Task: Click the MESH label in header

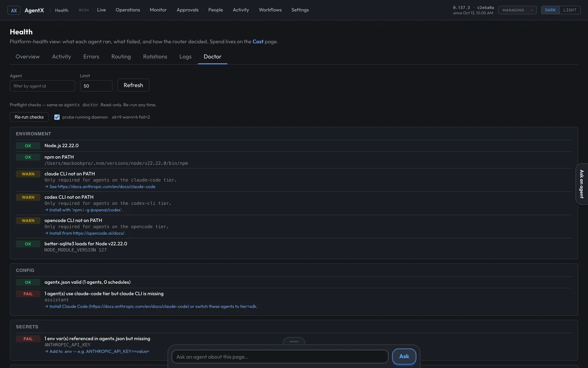Action: 84,10
